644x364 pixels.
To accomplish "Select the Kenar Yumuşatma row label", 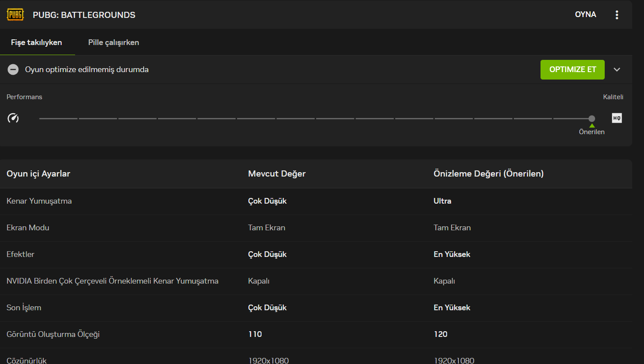I will (39, 201).
